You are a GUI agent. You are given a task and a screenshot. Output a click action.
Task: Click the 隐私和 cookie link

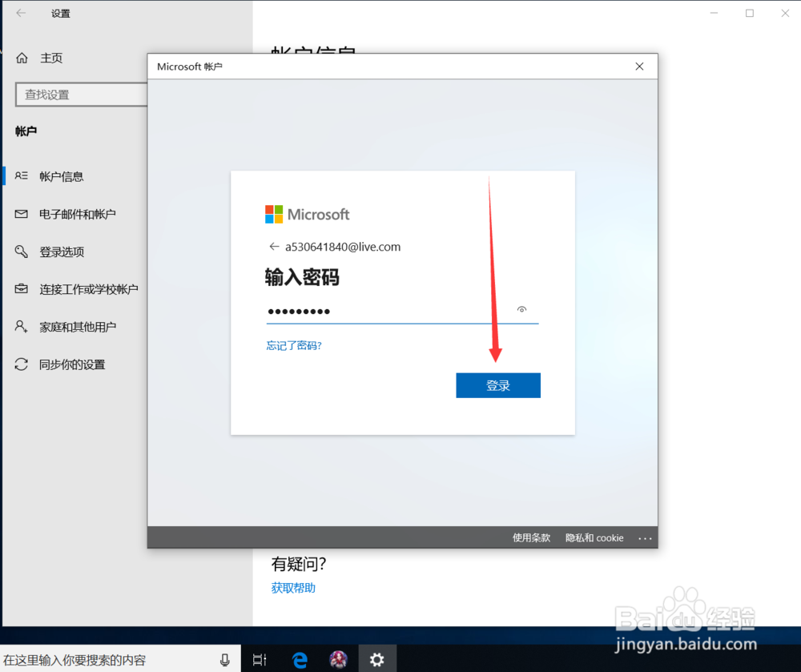[x=594, y=537]
